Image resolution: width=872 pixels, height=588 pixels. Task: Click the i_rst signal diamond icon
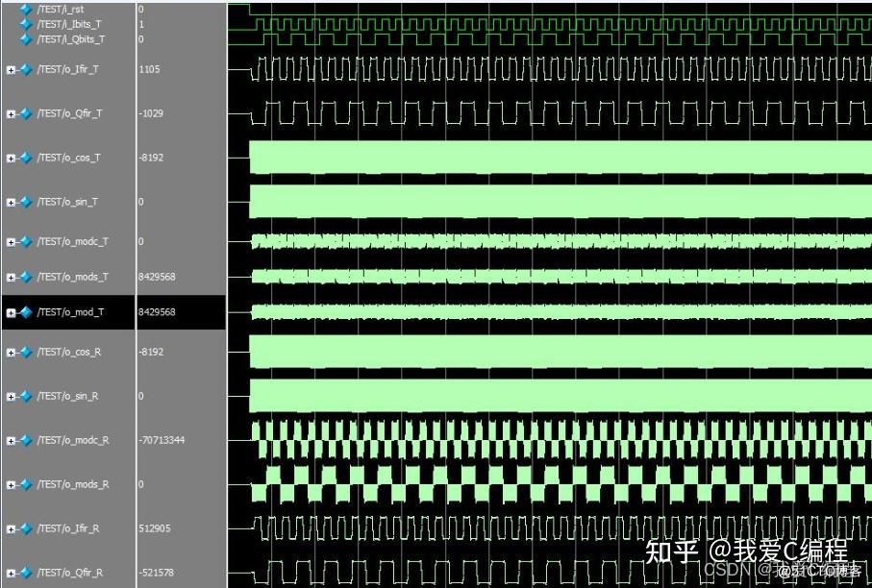26,9
